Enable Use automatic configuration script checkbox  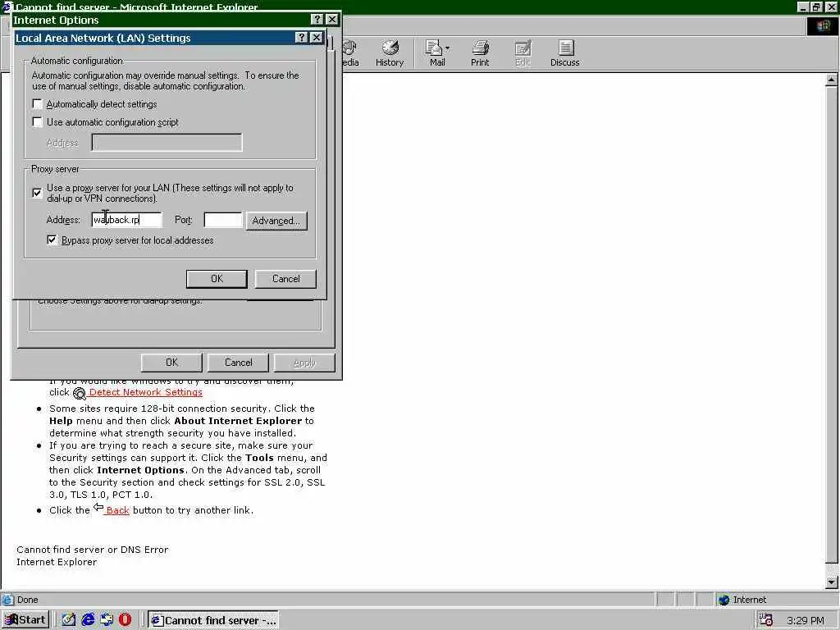coord(38,122)
